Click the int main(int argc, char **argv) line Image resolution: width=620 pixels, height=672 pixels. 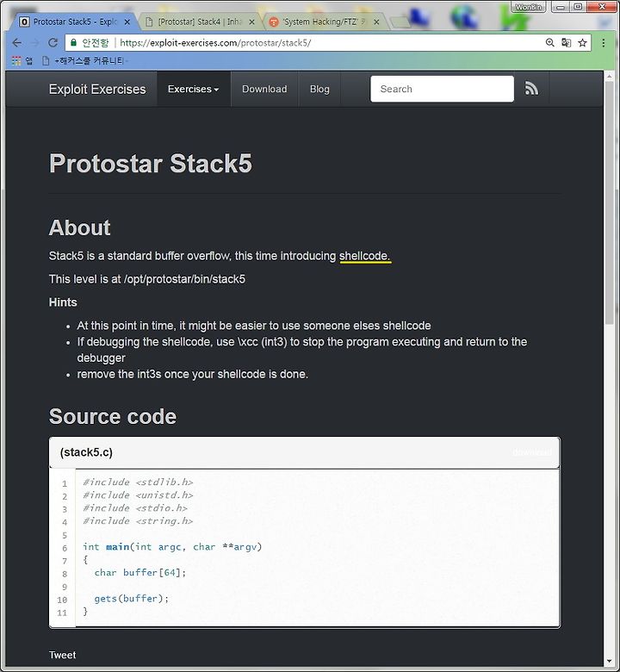click(x=172, y=547)
